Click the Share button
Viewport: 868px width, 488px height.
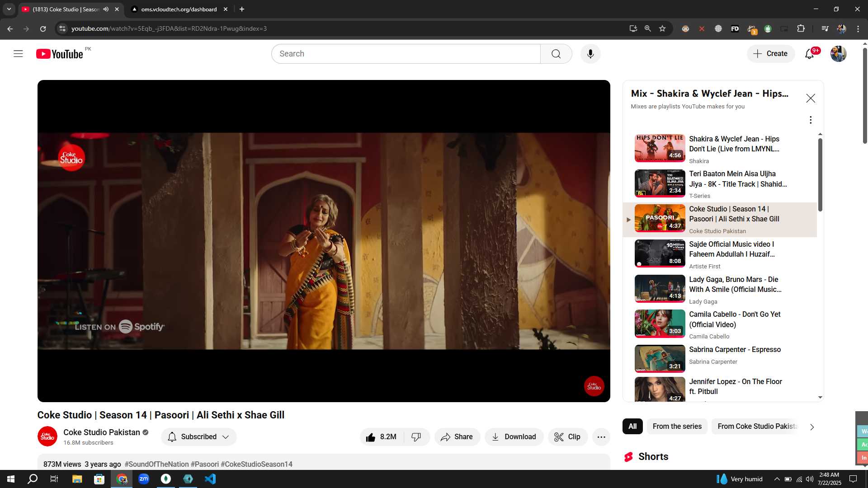(457, 437)
